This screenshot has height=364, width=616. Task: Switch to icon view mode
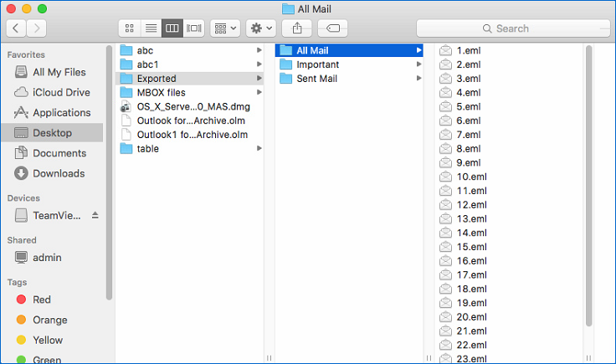130,28
